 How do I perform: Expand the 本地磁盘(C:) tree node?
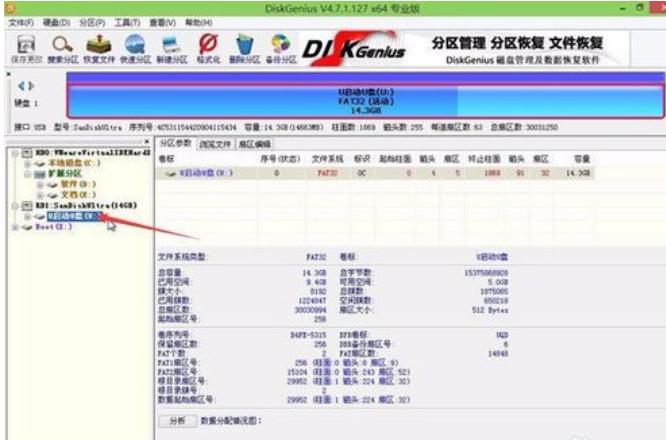[x=28, y=164]
